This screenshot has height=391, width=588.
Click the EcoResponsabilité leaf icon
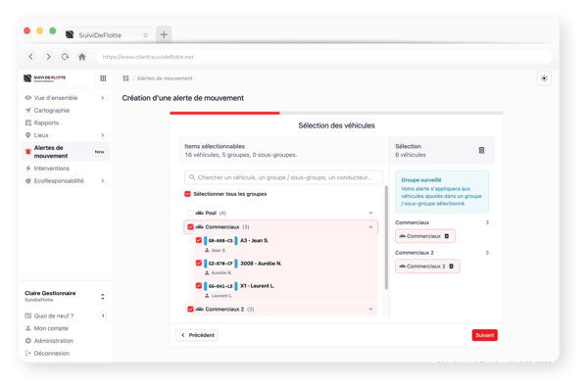(28, 180)
